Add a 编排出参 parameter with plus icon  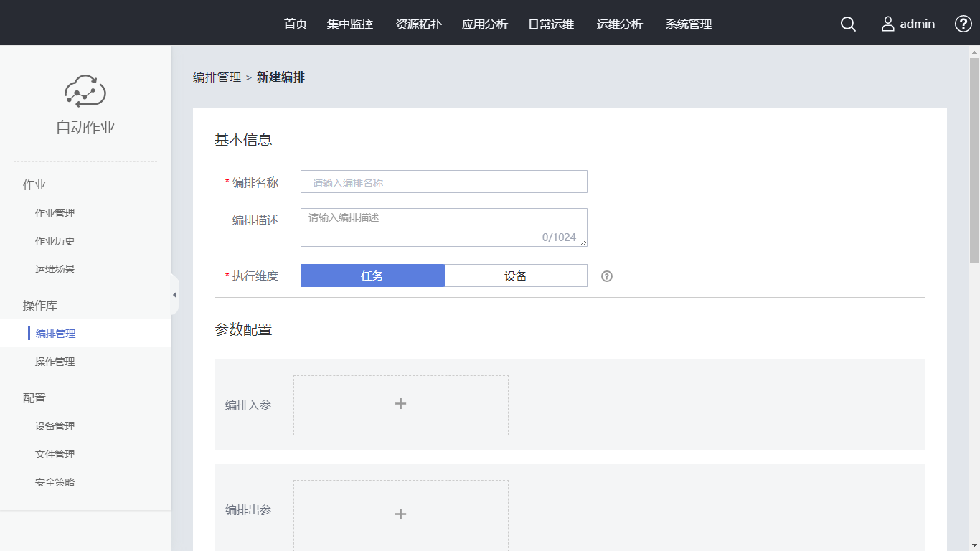(400, 514)
